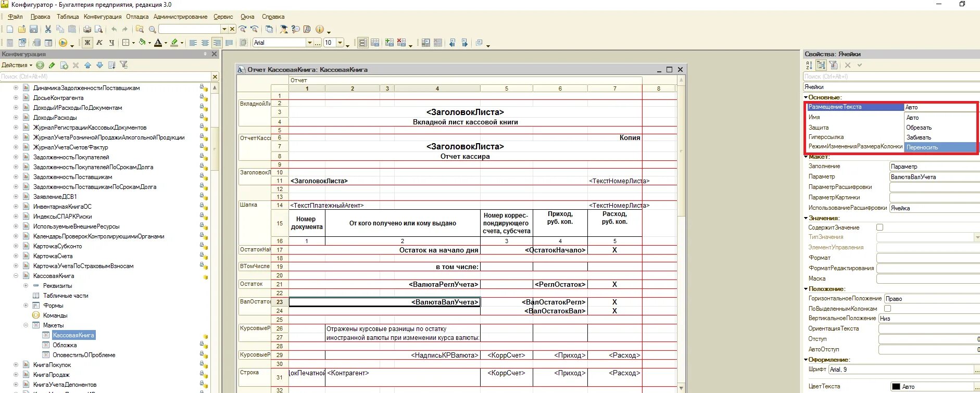The width and height of the screenshot is (980, 393).
Task: Toggle center text alignment
Action: [x=205, y=43]
